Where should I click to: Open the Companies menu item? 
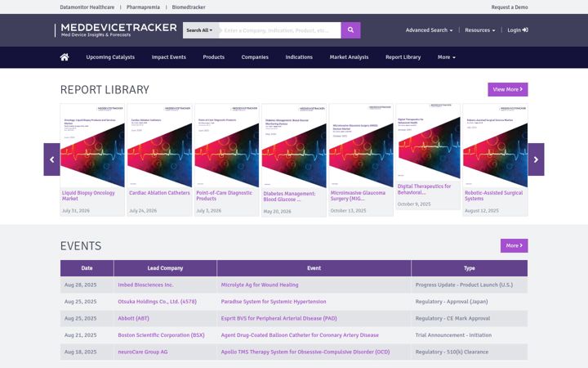pyautogui.click(x=255, y=57)
